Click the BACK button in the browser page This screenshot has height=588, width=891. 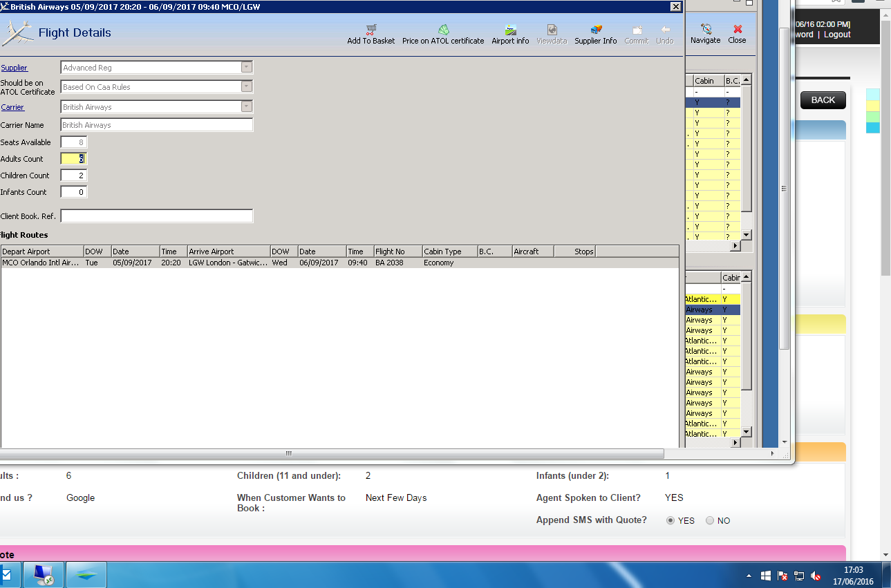(823, 100)
